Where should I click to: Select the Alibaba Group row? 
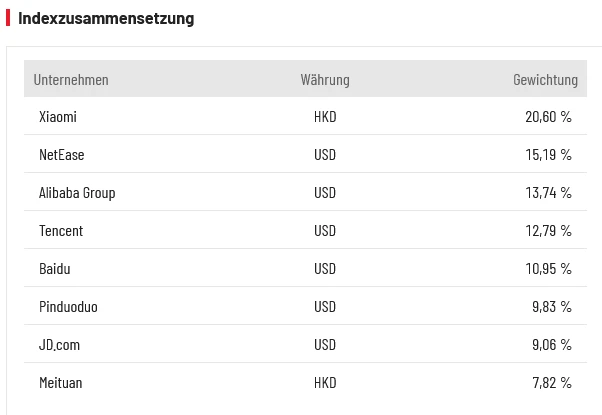[77, 193]
